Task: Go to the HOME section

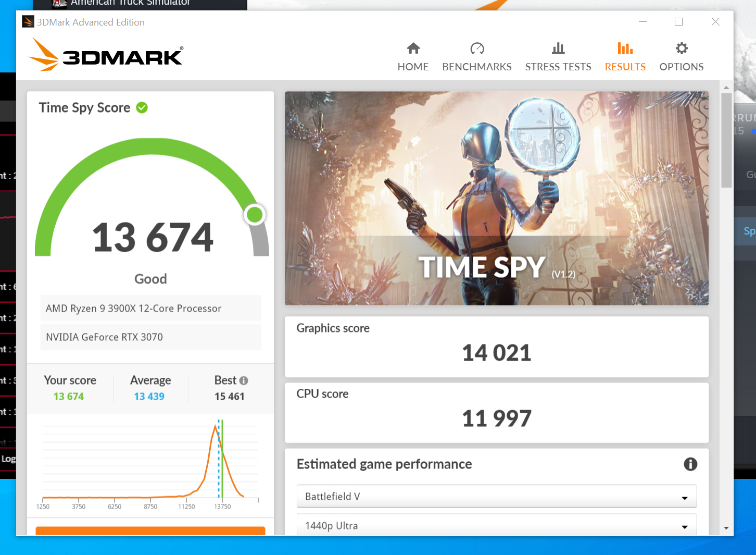Action: 413,57
